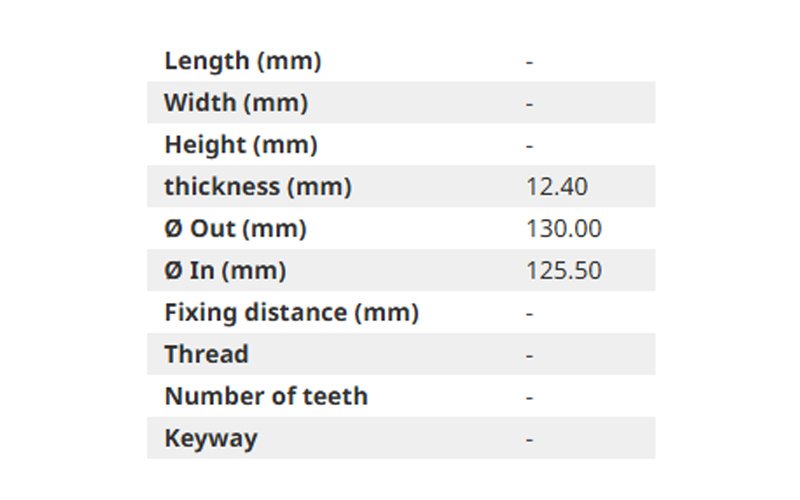Select the Width (mm) row label
This screenshot has width=800, height=500.
coord(236,103)
